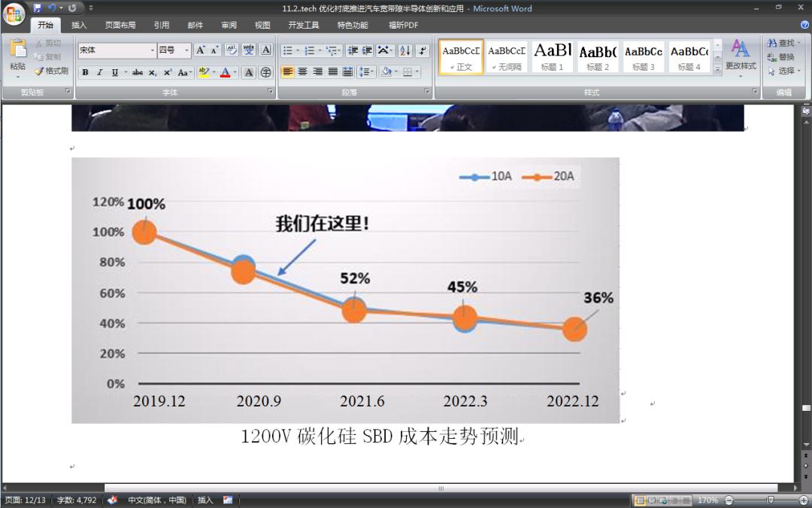The width and height of the screenshot is (812, 508).
Task: Click the word count 字数: 4,792 indicator
Action: (77, 500)
